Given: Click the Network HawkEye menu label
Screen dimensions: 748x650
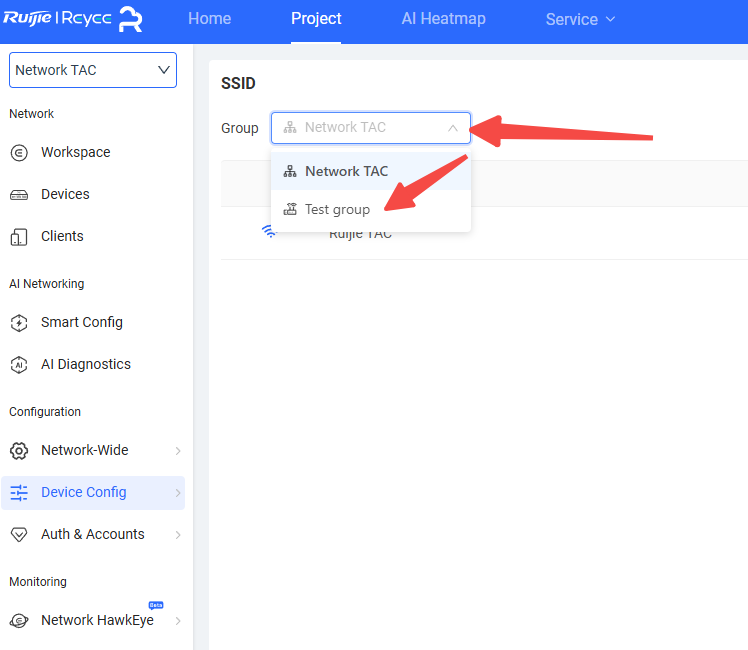Looking at the screenshot, I should click(x=97, y=620).
